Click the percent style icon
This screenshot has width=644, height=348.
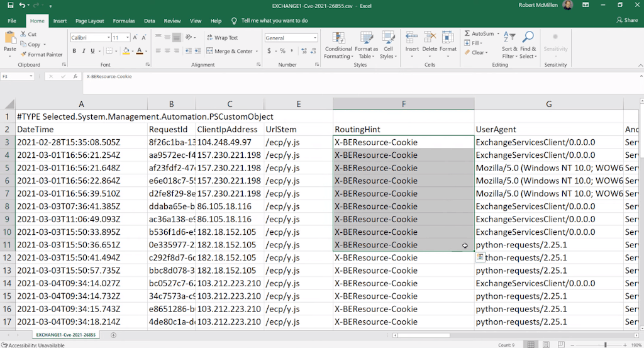tap(282, 51)
